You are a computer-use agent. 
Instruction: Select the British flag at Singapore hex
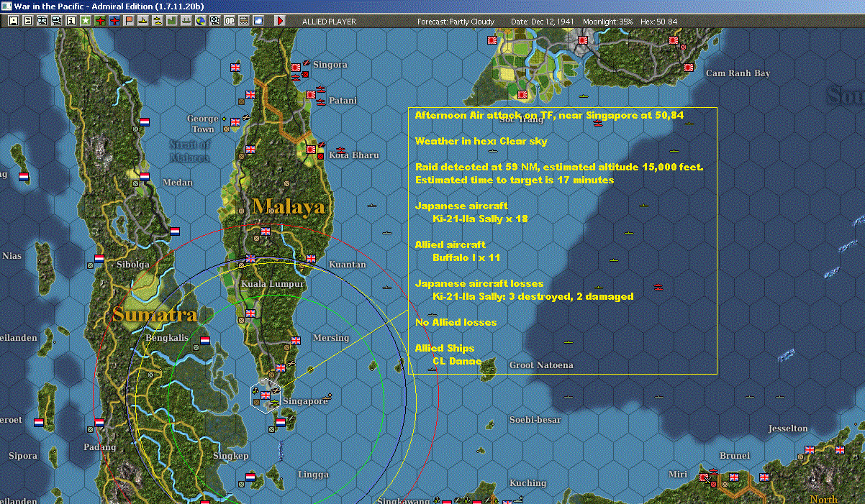(265, 395)
